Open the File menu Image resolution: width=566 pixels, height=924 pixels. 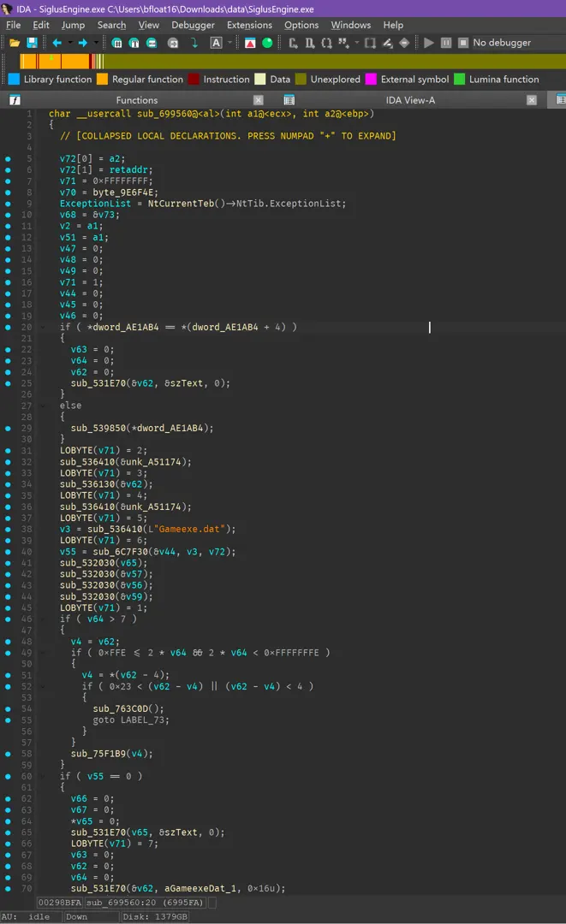13,26
